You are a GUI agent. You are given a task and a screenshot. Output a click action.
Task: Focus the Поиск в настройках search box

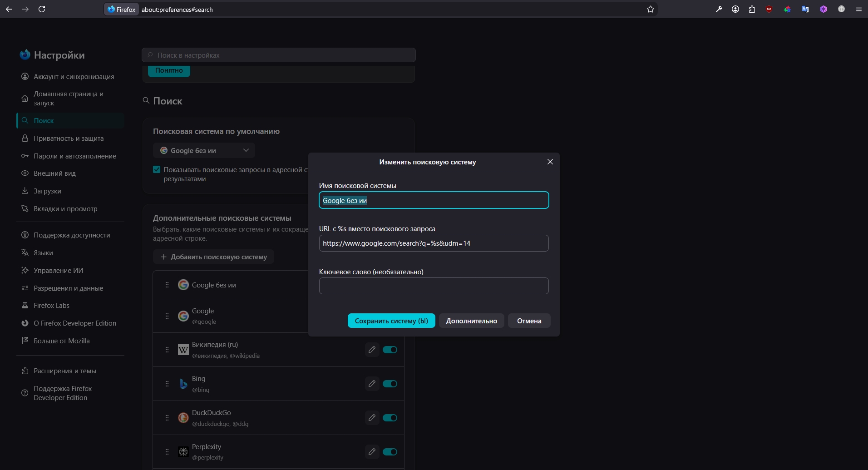pos(279,55)
